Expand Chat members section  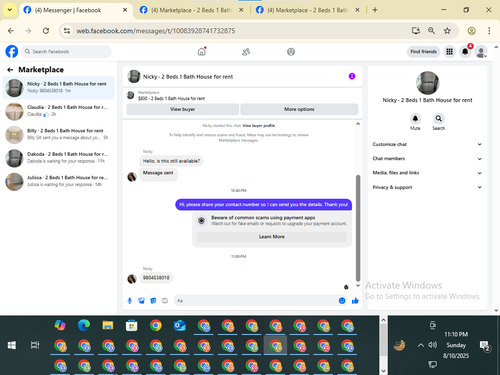point(427,159)
